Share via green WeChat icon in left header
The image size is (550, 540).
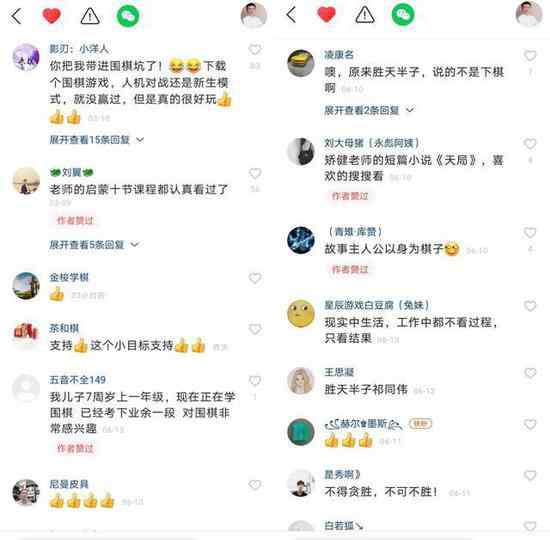pyautogui.click(x=128, y=16)
